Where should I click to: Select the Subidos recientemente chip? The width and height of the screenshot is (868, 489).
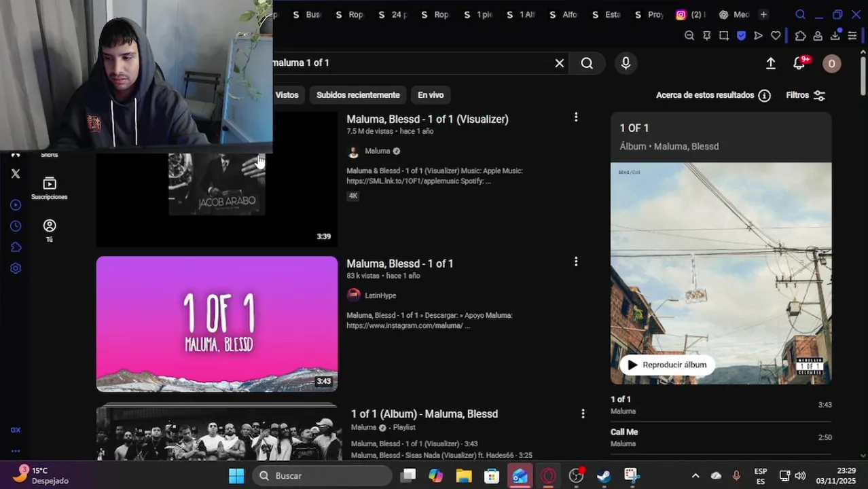[x=358, y=95]
